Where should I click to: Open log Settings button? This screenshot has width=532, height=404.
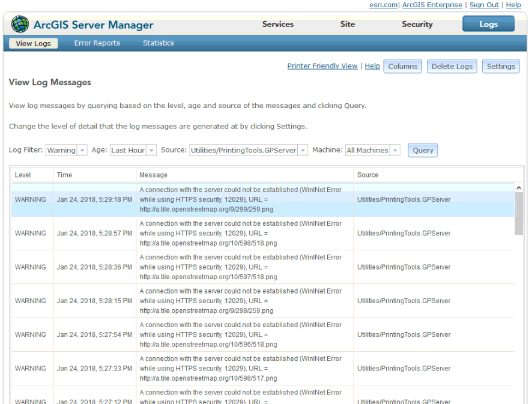(x=501, y=66)
